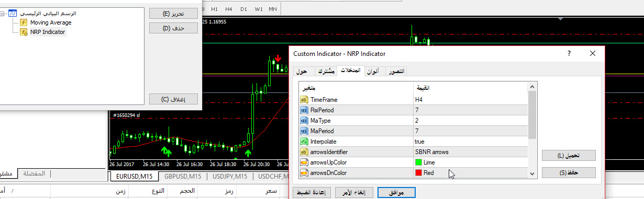Click the Interpolate boolean icon

304,141
